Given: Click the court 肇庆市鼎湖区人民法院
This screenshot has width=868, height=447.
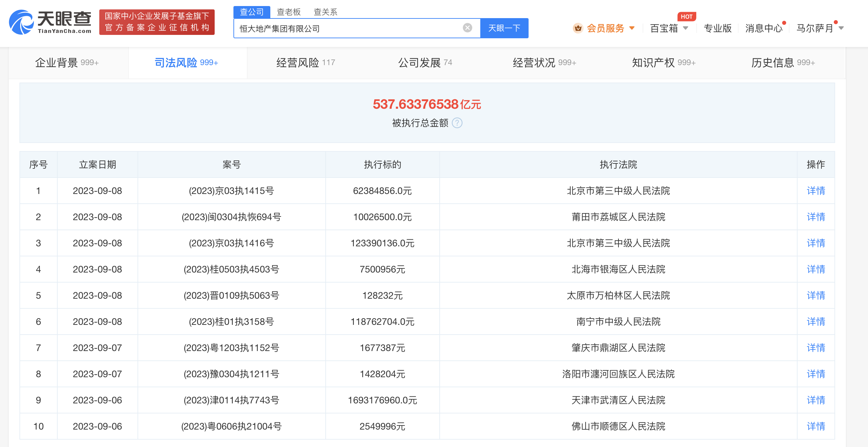Looking at the screenshot, I should point(618,348).
